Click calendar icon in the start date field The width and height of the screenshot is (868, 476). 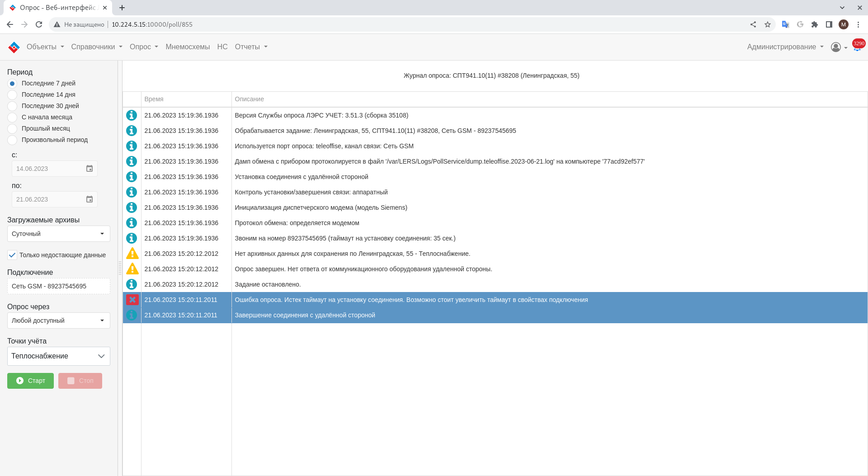tap(90, 169)
